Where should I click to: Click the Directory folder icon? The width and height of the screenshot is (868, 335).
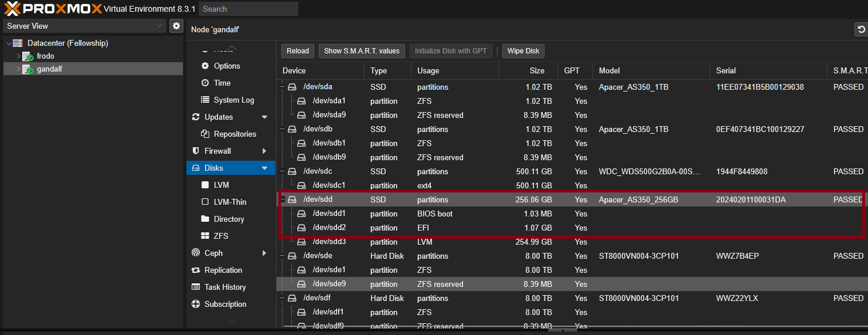pos(205,219)
